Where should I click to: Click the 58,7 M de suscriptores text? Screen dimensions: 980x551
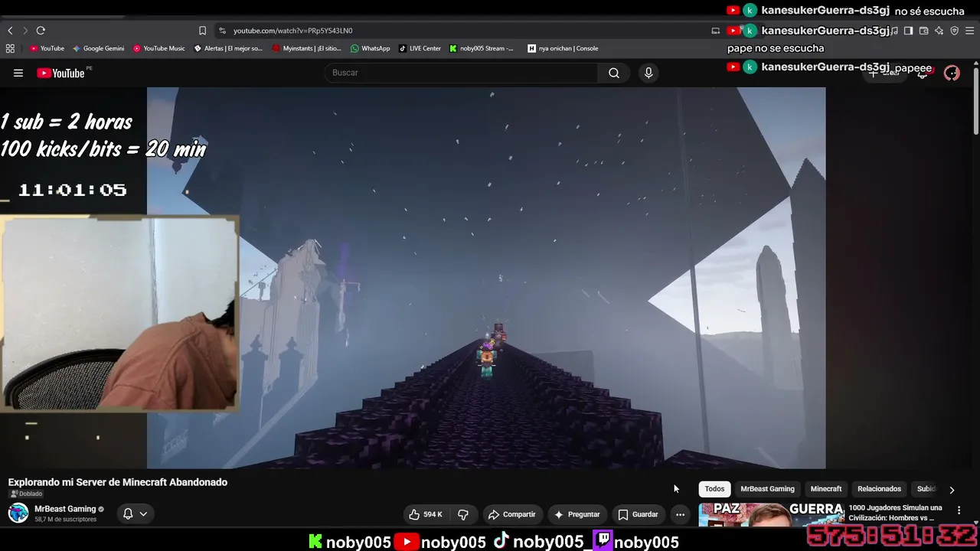click(66, 520)
